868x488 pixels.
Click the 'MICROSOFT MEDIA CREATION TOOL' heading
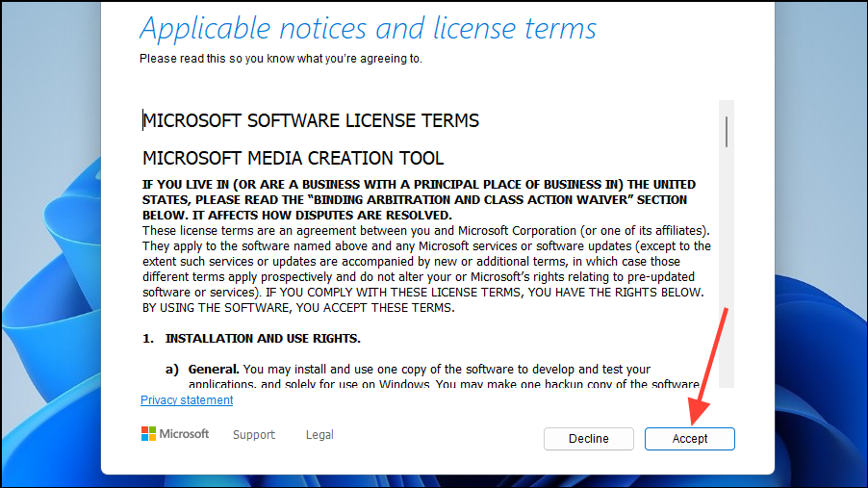point(293,159)
